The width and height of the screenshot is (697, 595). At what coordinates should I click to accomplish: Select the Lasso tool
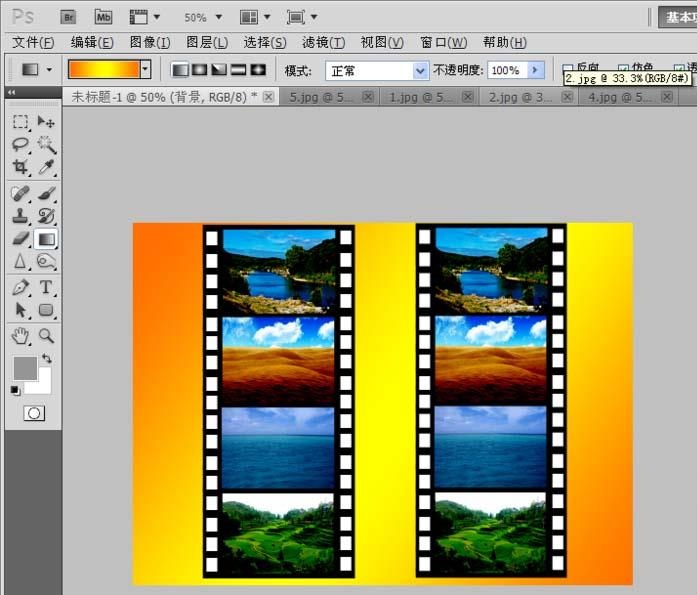coord(20,145)
